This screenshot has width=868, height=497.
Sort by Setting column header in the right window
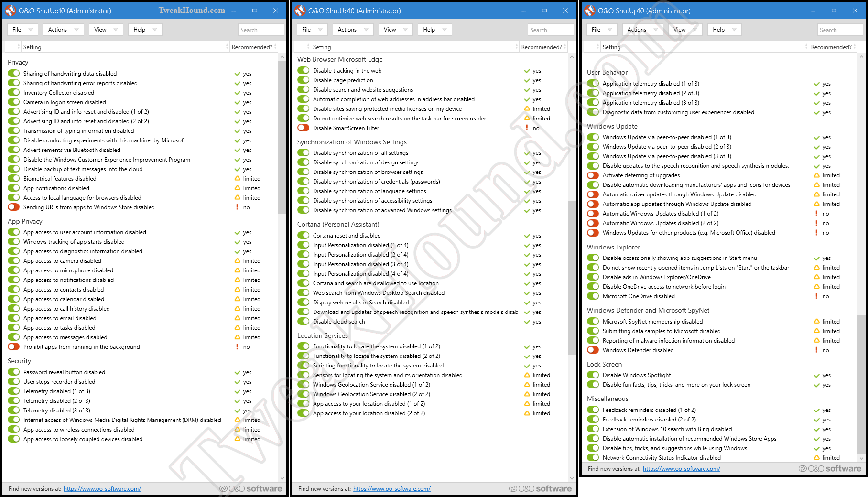[704, 47]
